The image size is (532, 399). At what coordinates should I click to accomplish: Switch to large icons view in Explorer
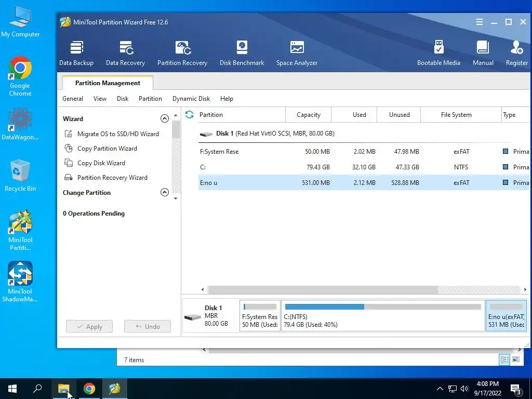[516, 360]
